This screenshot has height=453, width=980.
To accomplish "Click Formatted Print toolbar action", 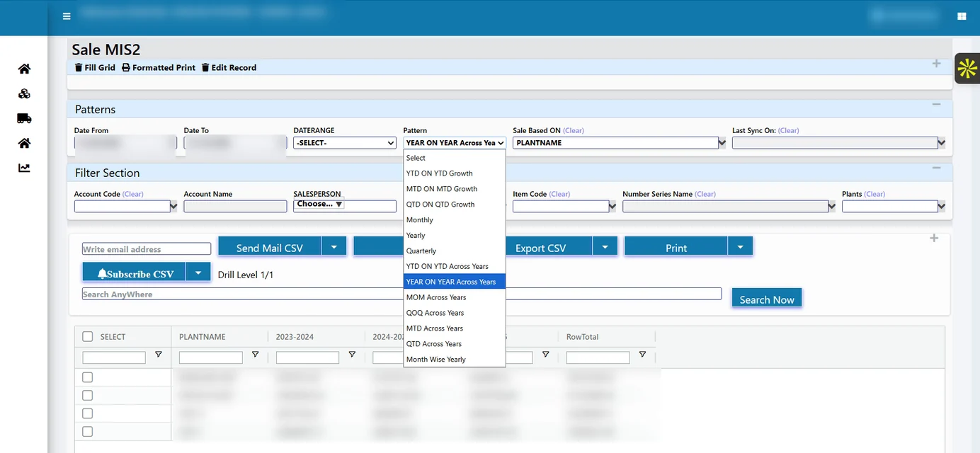I will 159,67.
